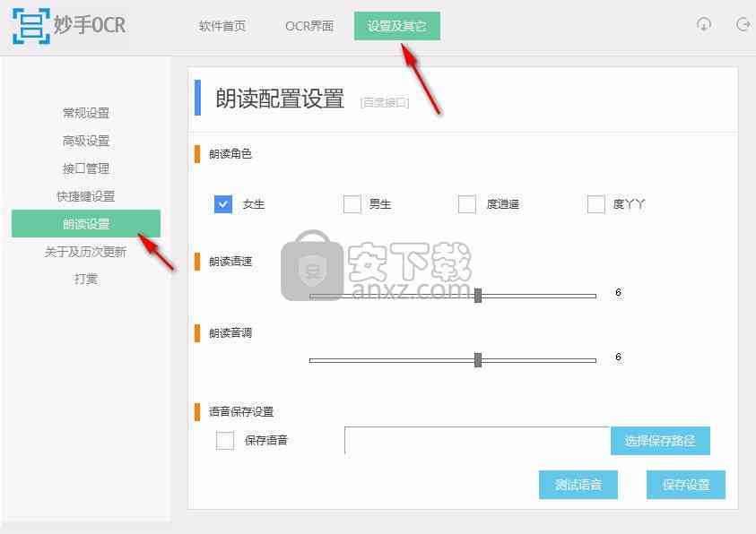Click the 朗读角色 section label
Image resolution: width=756 pixels, height=534 pixels.
230,153
